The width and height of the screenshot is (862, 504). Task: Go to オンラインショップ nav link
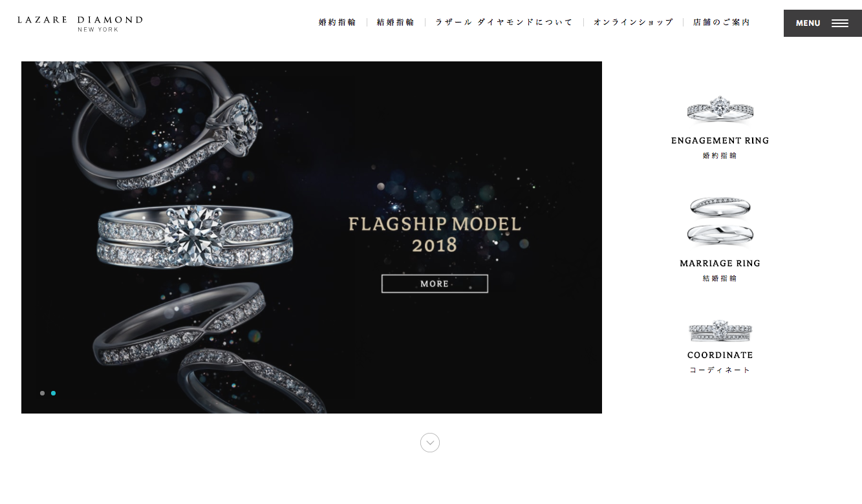pyautogui.click(x=634, y=22)
